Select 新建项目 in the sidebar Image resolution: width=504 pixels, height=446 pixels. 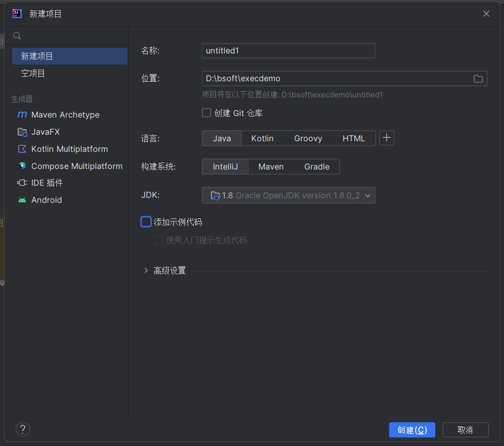[70, 56]
